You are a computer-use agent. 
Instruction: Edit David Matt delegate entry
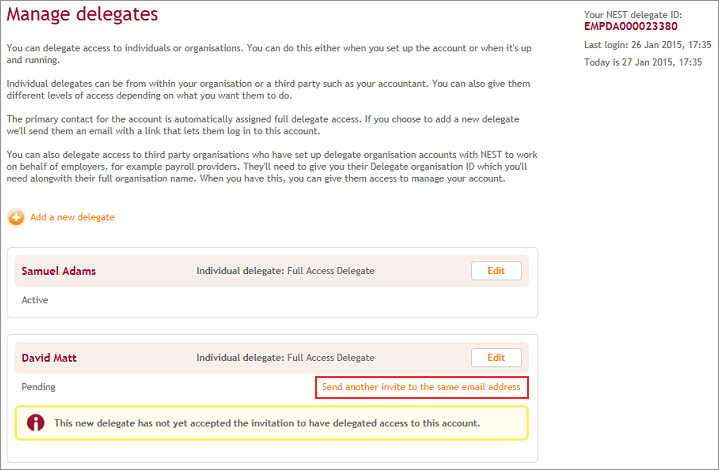pos(496,358)
